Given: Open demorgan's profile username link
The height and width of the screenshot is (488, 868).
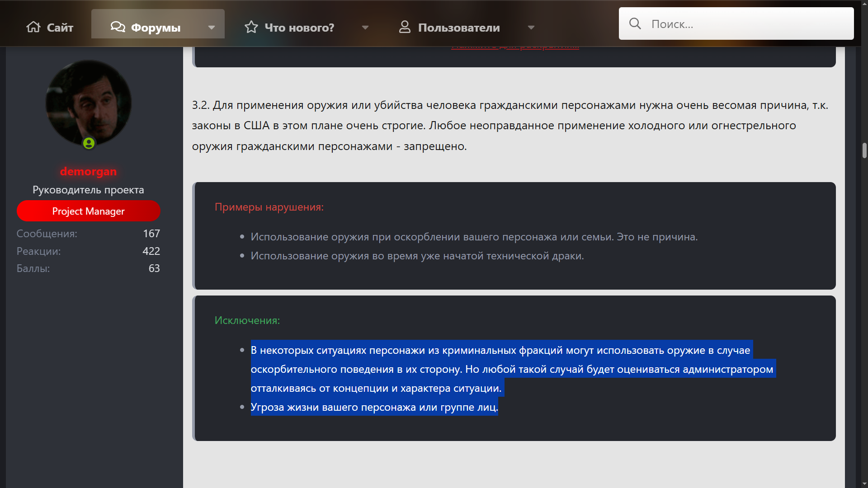Looking at the screenshot, I should pyautogui.click(x=88, y=172).
